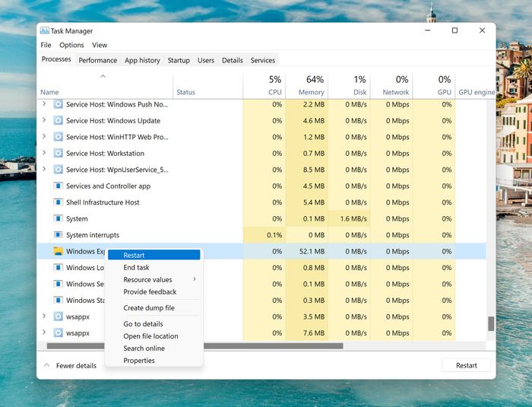This screenshot has height=407, width=532.
Task: Click the Services and Controller app icon
Action: 59,186
